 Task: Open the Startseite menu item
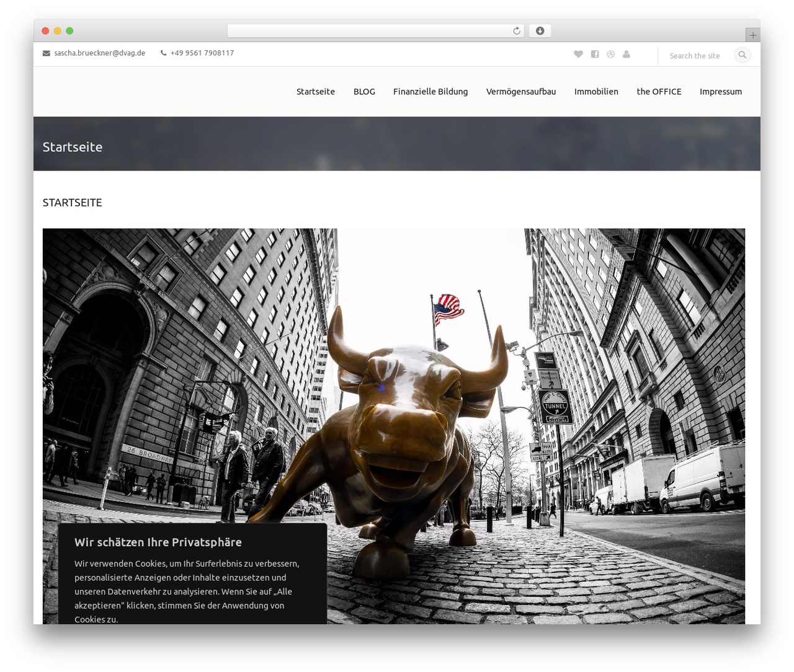[316, 92]
